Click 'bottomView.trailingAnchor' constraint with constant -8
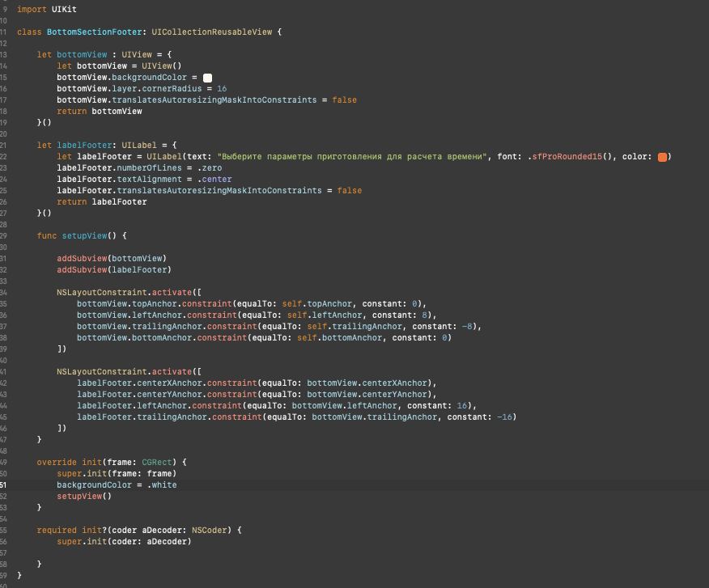This screenshot has width=709, height=588. pyautogui.click(x=279, y=326)
